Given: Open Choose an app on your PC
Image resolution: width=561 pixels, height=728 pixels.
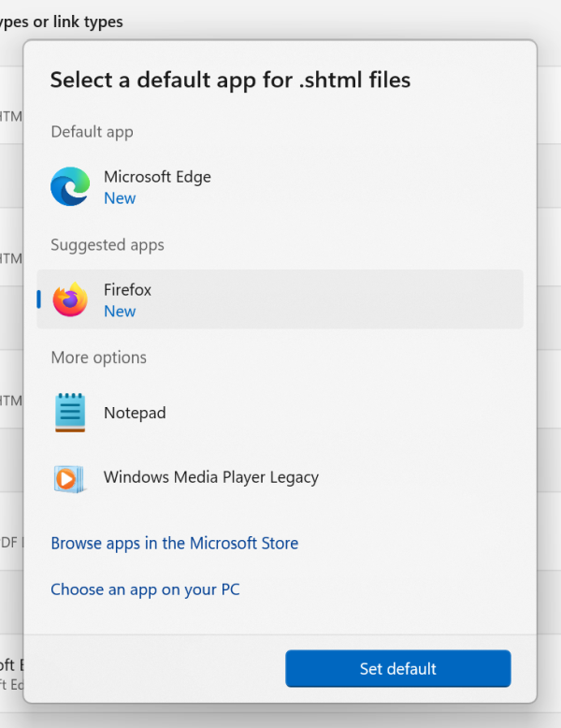Looking at the screenshot, I should point(145,590).
